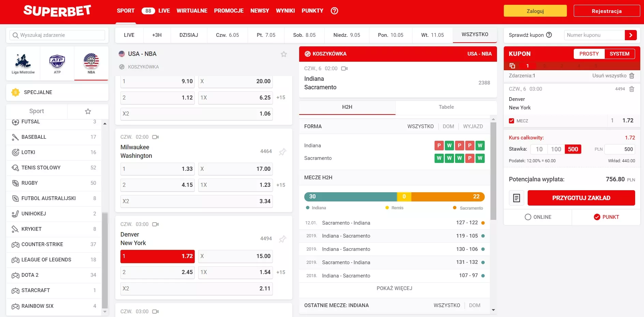Open the help question mark icon in header

click(334, 11)
